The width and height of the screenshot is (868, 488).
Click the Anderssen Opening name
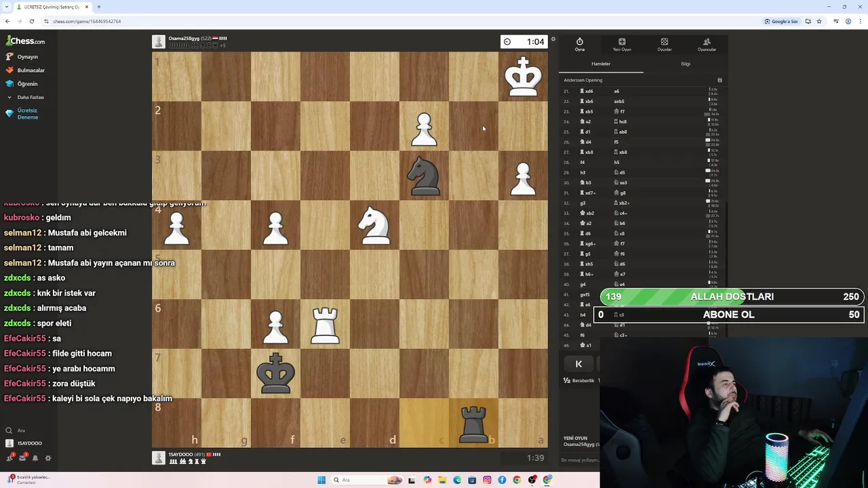point(583,80)
